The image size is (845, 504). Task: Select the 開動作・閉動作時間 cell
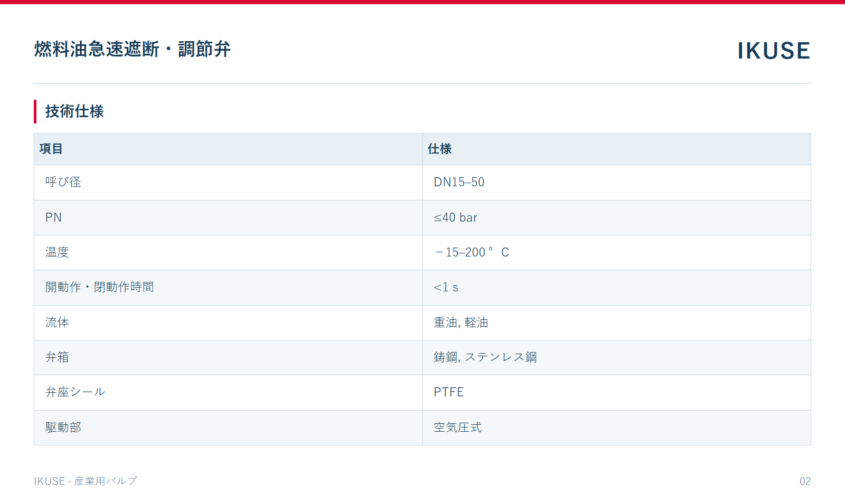[x=228, y=288]
